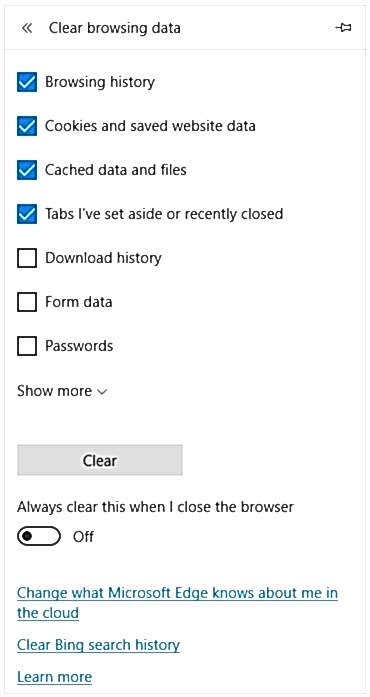This screenshot has height=697, width=370.
Task: Expand the Show more section
Action: 62,391
